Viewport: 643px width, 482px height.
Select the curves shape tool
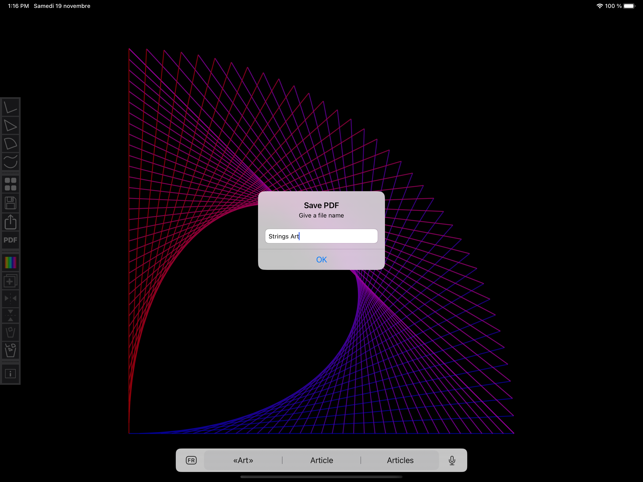point(10,162)
